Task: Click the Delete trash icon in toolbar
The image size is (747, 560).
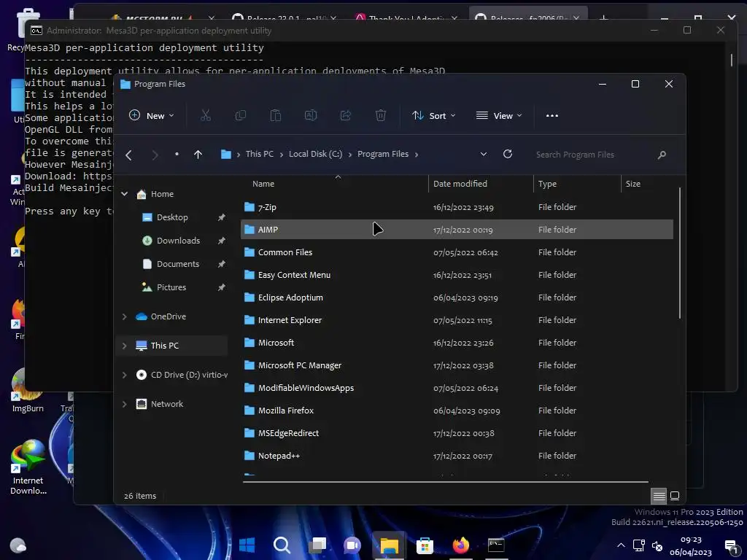Action: pyautogui.click(x=381, y=115)
